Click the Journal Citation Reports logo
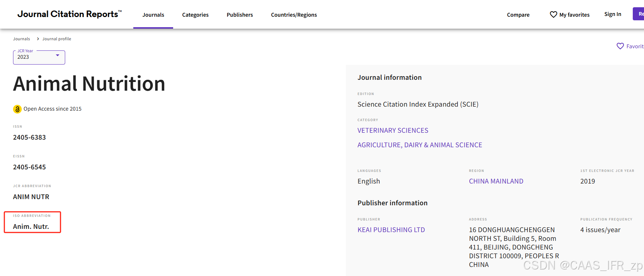 coord(70,14)
